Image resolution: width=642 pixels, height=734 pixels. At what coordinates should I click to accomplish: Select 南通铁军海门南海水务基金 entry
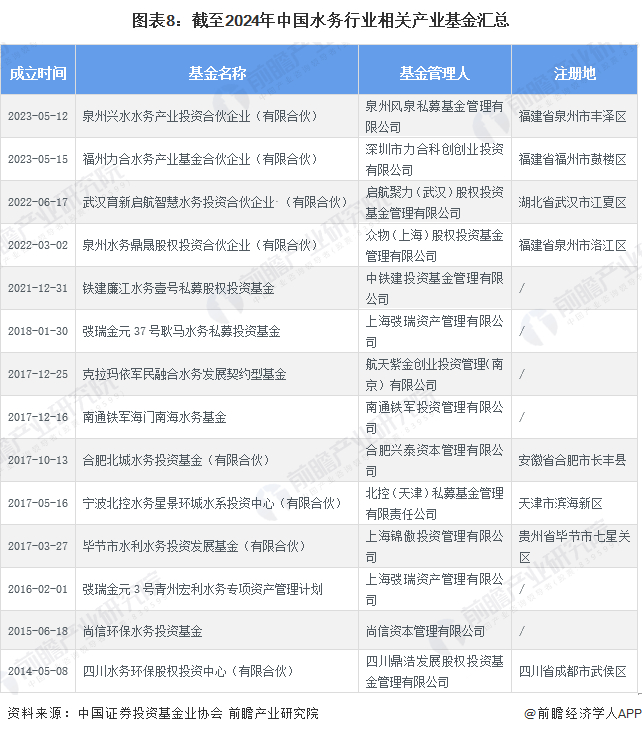pos(154,417)
